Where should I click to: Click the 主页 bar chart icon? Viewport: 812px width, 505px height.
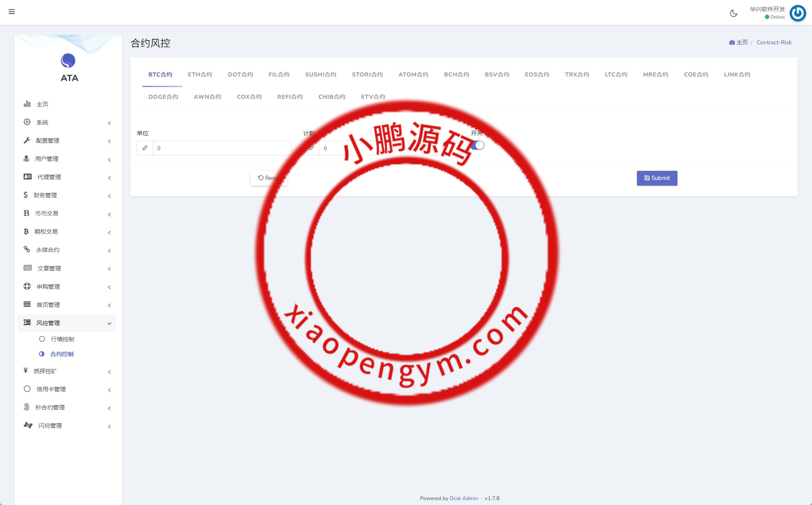click(27, 104)
